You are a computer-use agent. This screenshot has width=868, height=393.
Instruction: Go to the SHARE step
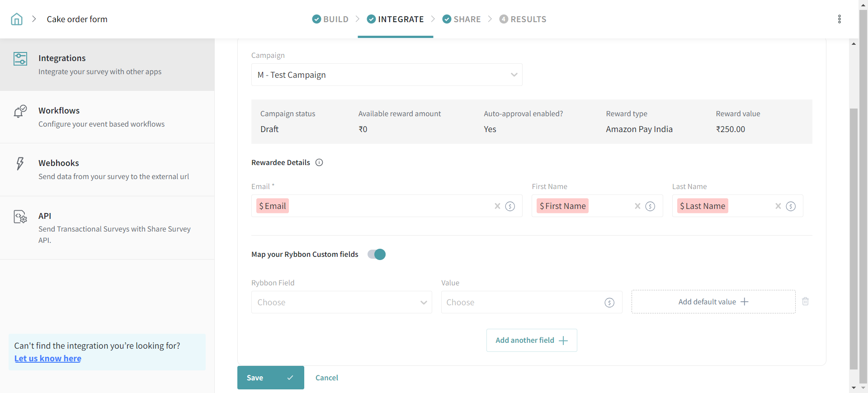(462, 19)
